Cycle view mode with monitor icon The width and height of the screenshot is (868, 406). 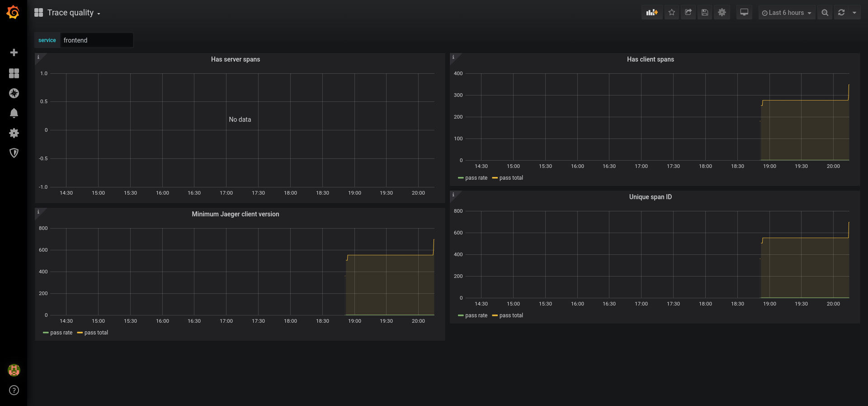744,13
